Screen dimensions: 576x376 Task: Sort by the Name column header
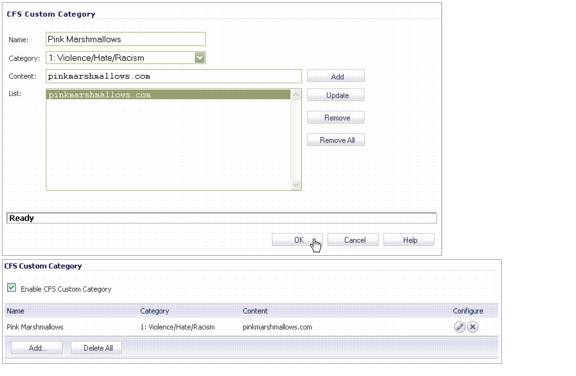[15, 311]
